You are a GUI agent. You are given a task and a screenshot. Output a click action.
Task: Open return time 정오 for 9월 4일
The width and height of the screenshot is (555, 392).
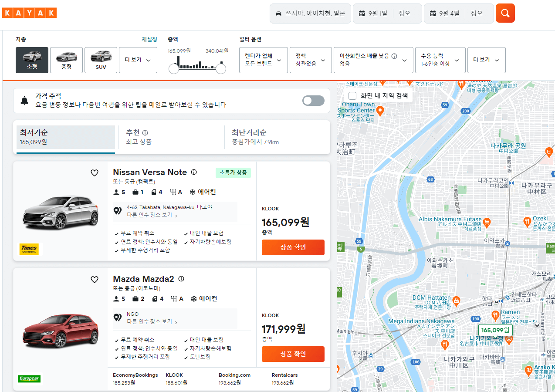477,14
